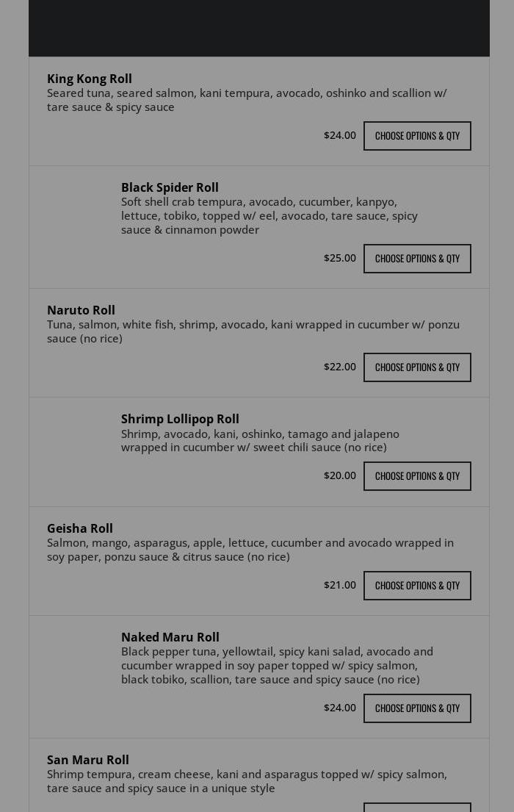Choose options for Geisha Roll
The width and height of the screenshot is (514, 812).
(x=417, y=586)
